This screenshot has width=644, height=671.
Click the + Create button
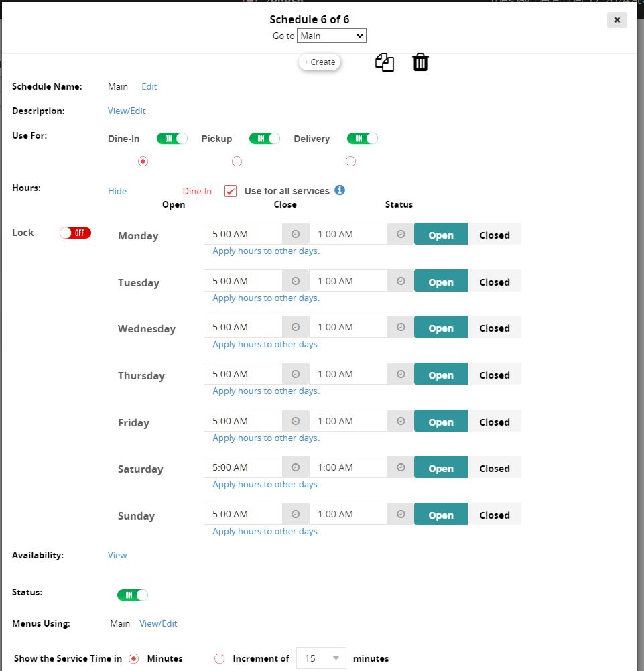(320, 62)
